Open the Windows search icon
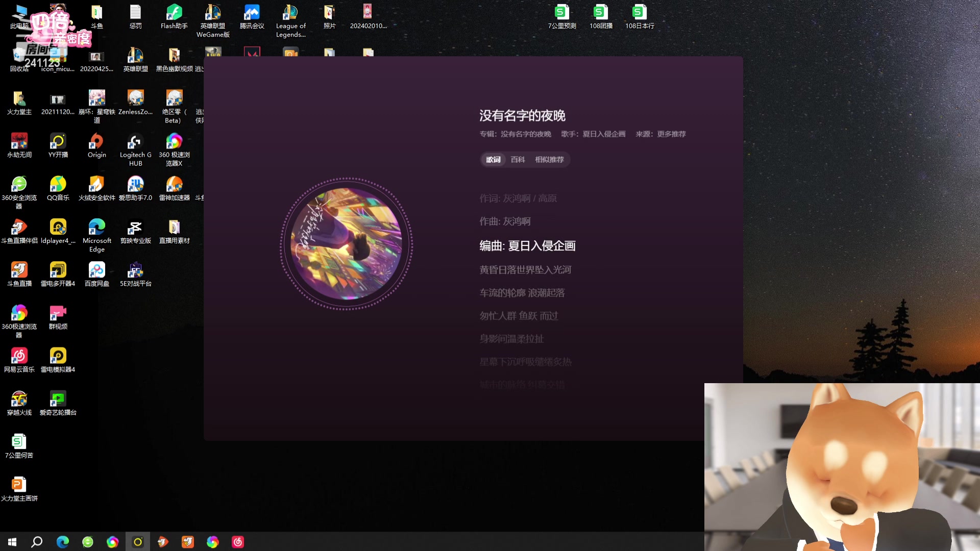This screenshot has width=980, height=551. pos(36,542)
